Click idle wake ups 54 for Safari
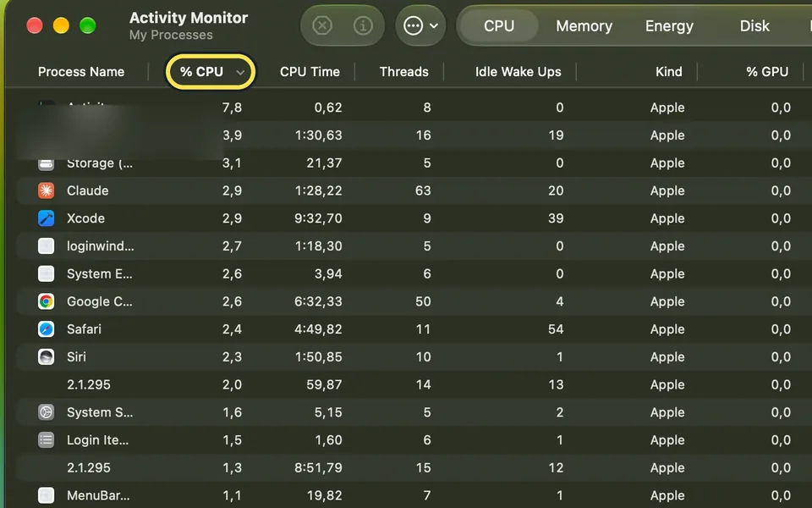The width and height of the screenshot is (812, 508). click(x=556, y=329)
